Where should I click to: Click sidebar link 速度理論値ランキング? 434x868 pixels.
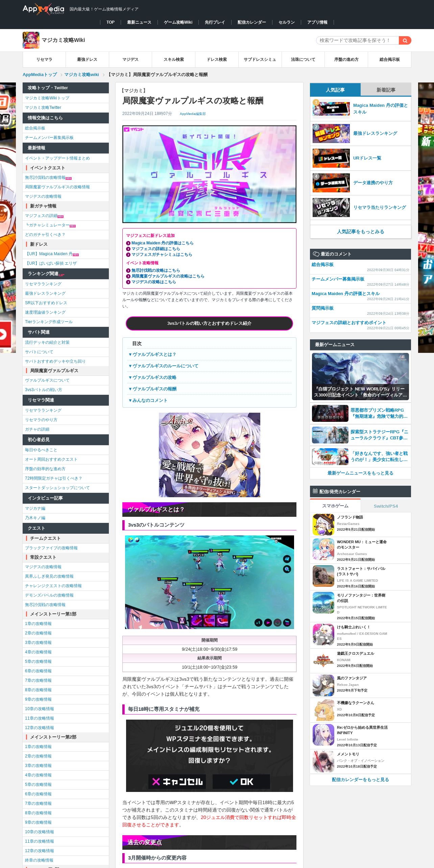pos(45,312)
